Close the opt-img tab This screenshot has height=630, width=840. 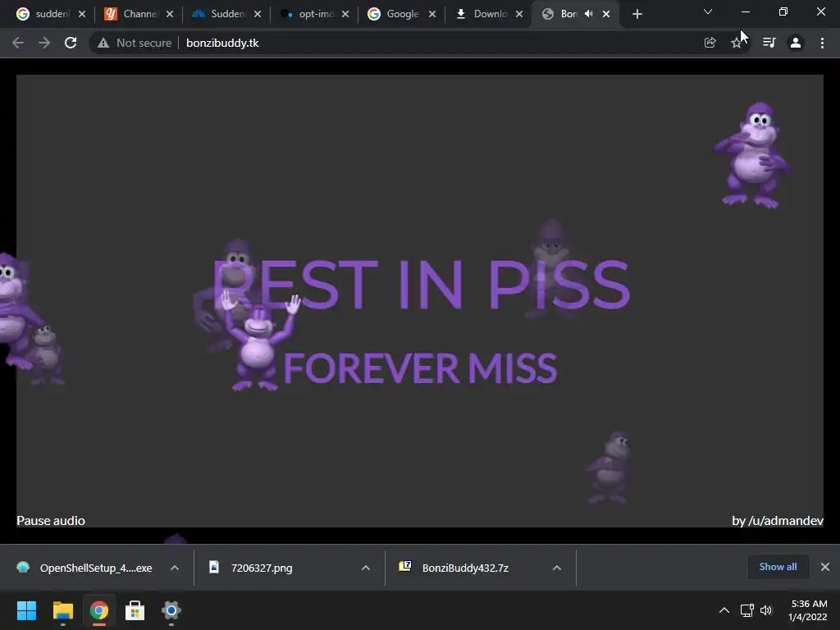pyautogui.click(x=345, y=14)
